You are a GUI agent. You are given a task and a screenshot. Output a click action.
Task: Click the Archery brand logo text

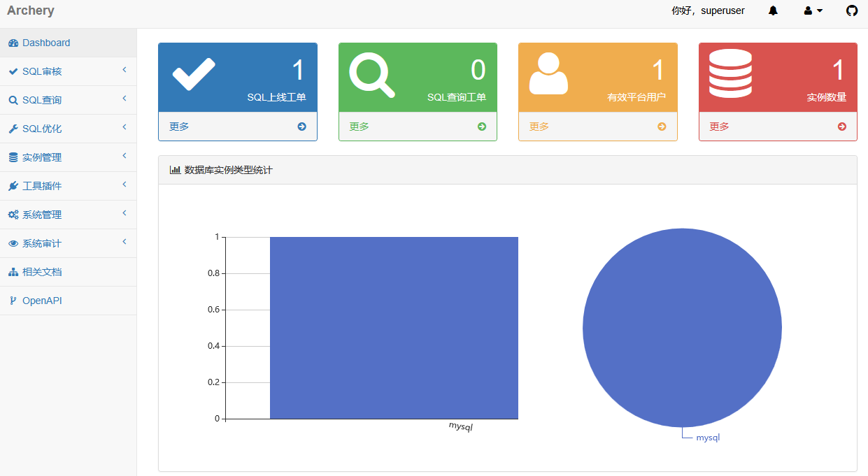pos(31,10)
